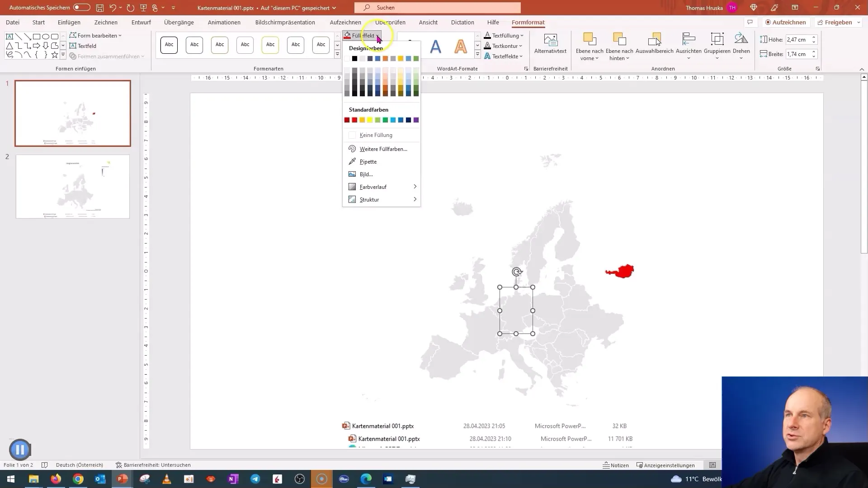Open Notizen in the status bar
The image size is (868, 488).
[616, 465]
